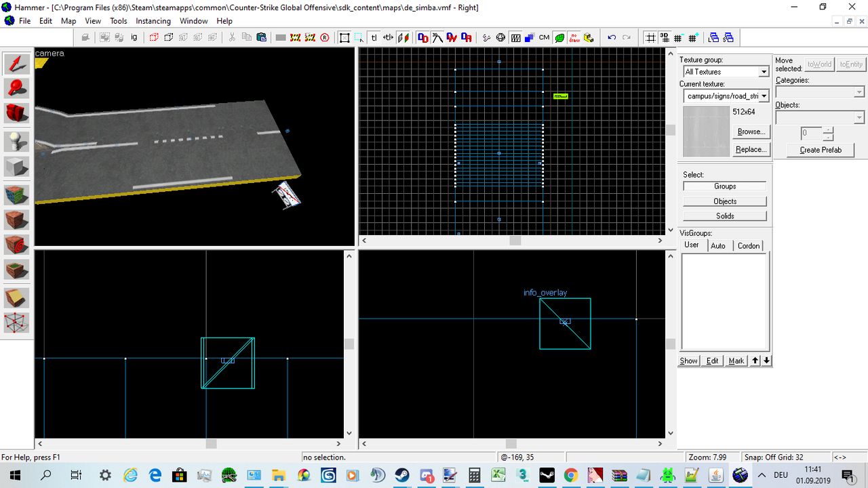
Task: Toggle auto-selection dashed box icon
Action: pyautogui.click(x=359, y=38)
